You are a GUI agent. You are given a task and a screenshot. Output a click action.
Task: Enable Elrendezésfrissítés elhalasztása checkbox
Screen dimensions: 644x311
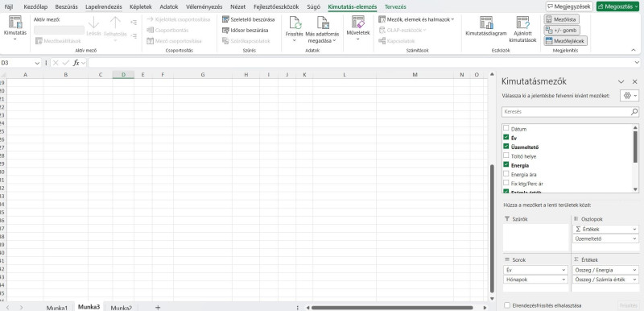click(507, 305)
